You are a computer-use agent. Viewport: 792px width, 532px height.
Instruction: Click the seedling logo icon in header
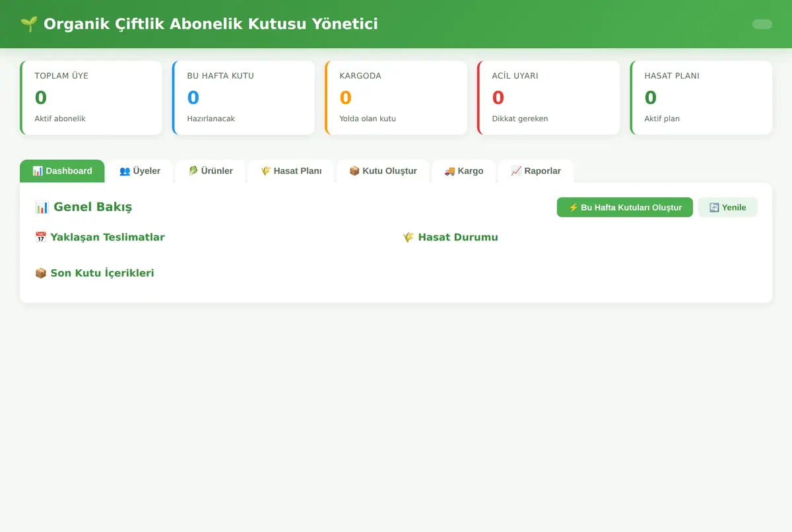pyautogui.click(x=28, y=24)
